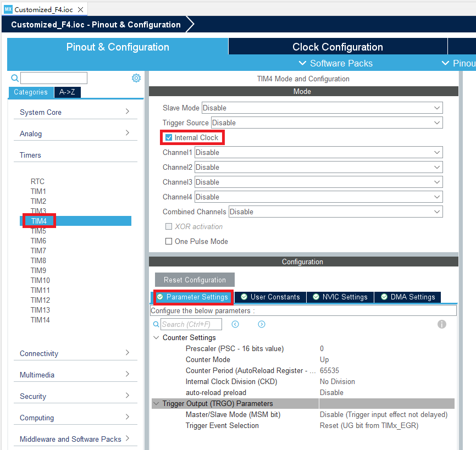The height and width of the screenshot is (450, 476).
Task: Click the settings gear icon in categories panel
Action: (x=136, y=78)
